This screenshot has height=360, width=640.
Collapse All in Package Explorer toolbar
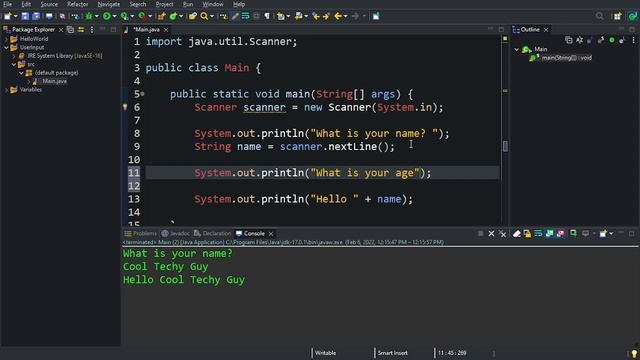pyautogui.click(x=70, y=29)
